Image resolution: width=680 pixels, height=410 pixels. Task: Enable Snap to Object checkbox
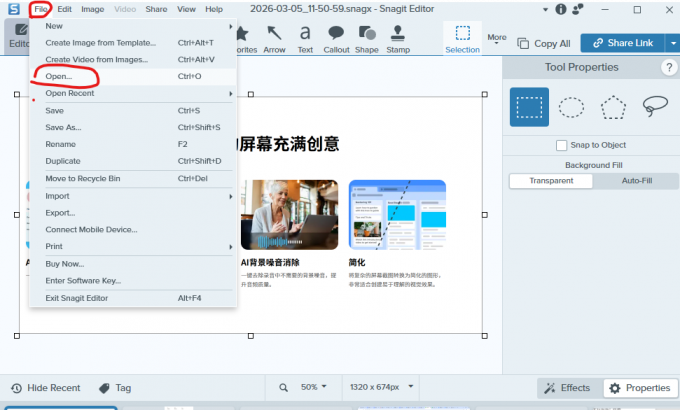(561, 145)
